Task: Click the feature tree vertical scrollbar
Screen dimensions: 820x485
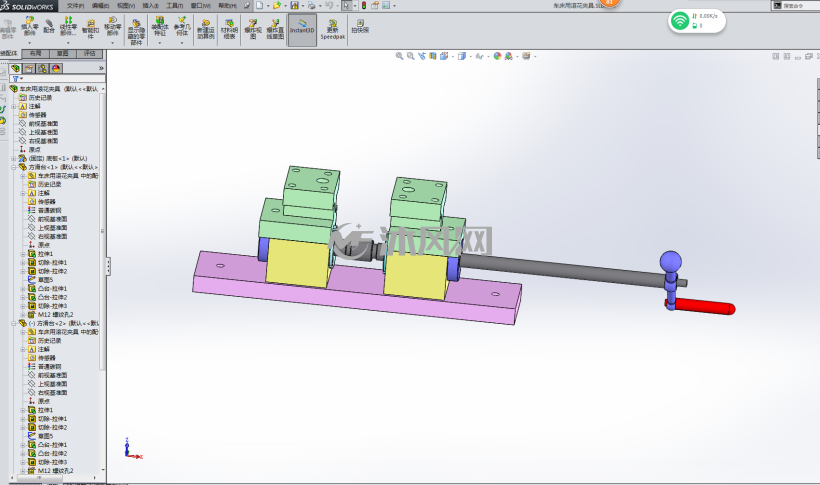Action: click(x=102, y=230)
